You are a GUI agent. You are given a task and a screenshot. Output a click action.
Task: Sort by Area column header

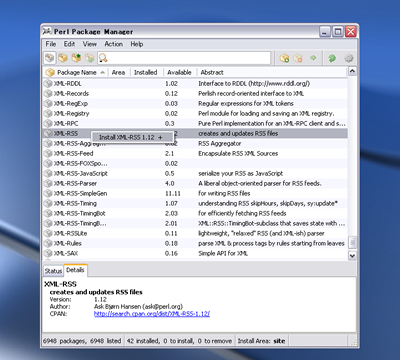(118, 72)
